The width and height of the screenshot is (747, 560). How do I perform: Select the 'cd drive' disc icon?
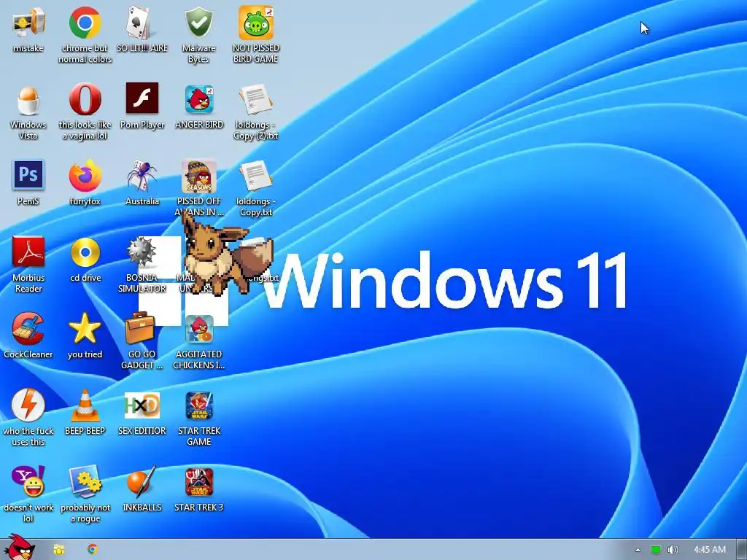click(x=85, y=252)
